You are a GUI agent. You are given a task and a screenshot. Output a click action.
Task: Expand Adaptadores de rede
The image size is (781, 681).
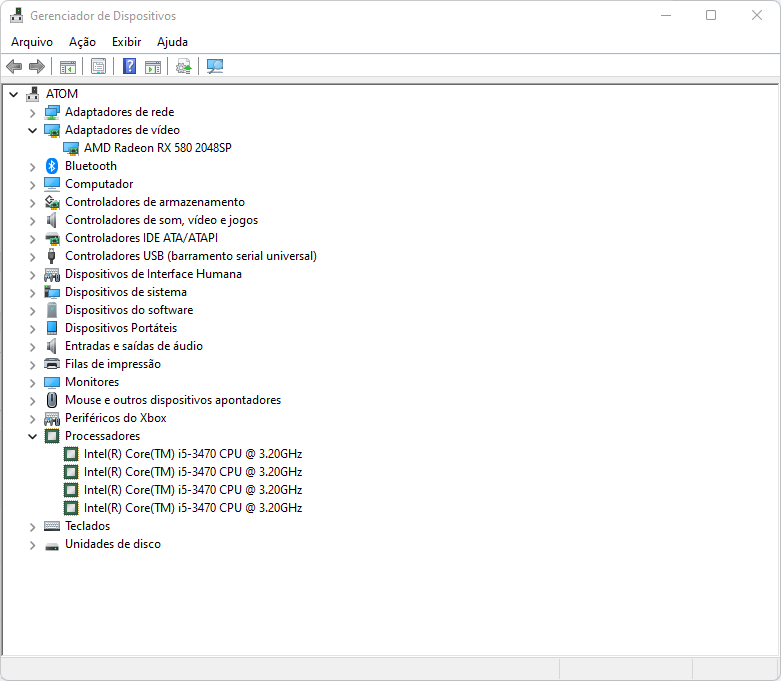click(32, 113)
